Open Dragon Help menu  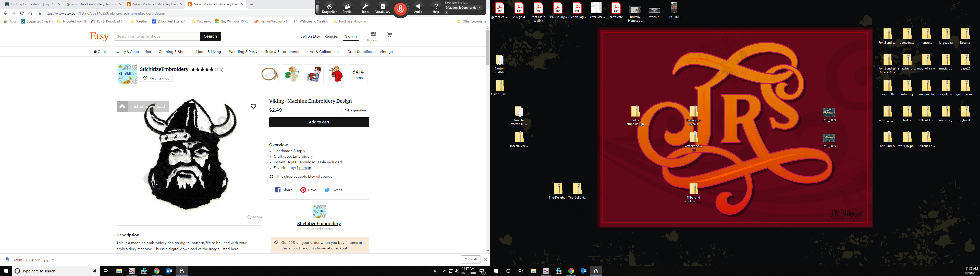(436, 8)
